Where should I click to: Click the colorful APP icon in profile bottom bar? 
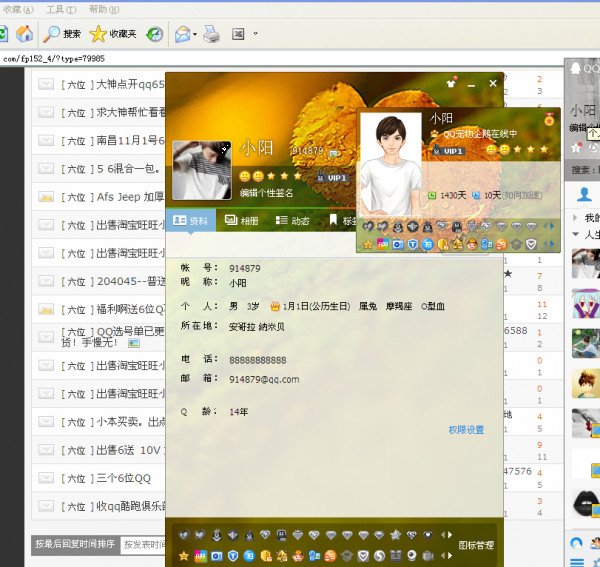point(200,556)
